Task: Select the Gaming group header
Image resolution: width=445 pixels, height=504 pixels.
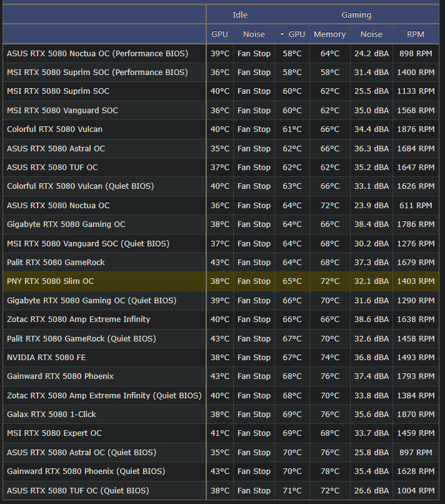Action: pos(356,15)
